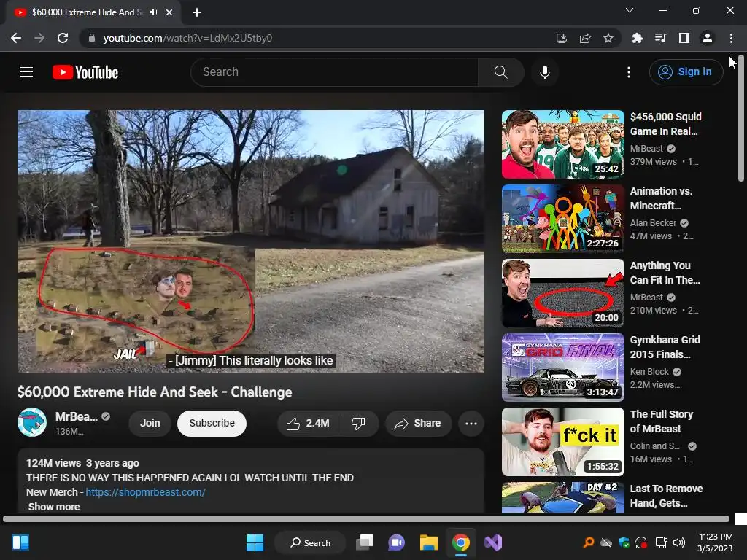This screenshot has height=560, width=747.
Task: Go back in browser history
Action: [x=16, y=38]
